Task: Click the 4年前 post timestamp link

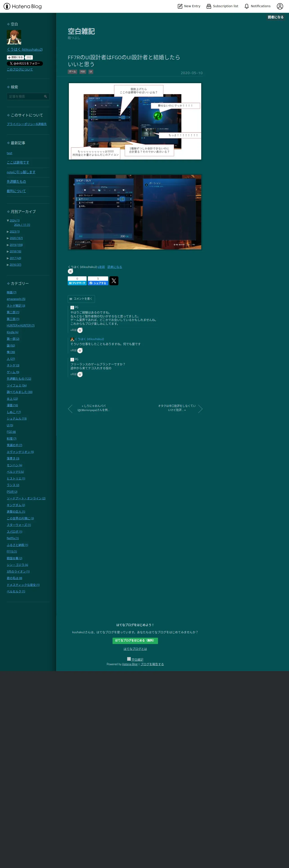Action: pos(101,267)
